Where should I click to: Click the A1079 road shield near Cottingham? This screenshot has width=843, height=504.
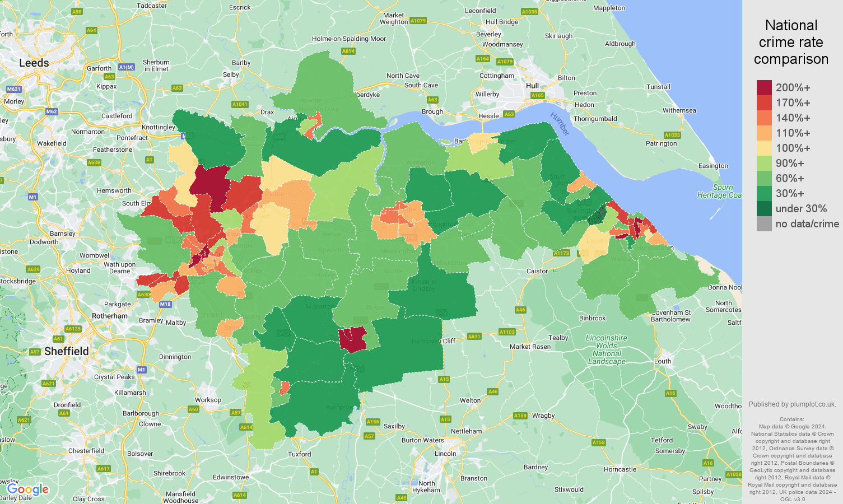(x=505, y=62)
